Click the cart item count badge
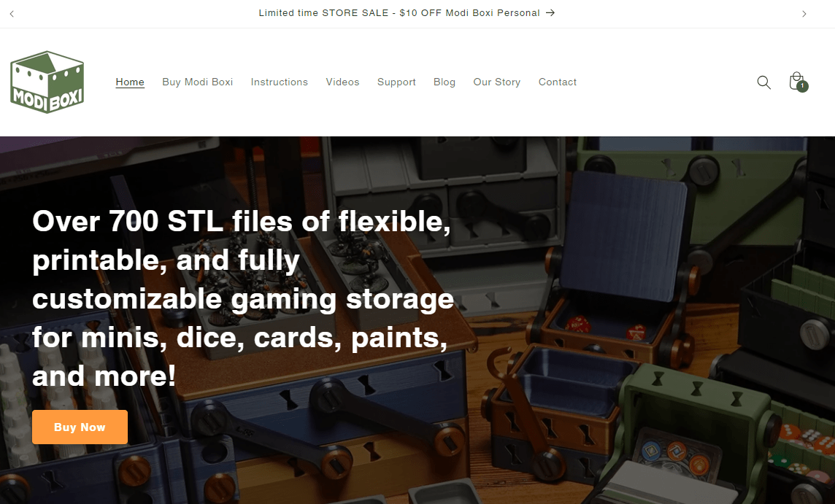This screenshot has height=504, width=835. pos(802,85)
